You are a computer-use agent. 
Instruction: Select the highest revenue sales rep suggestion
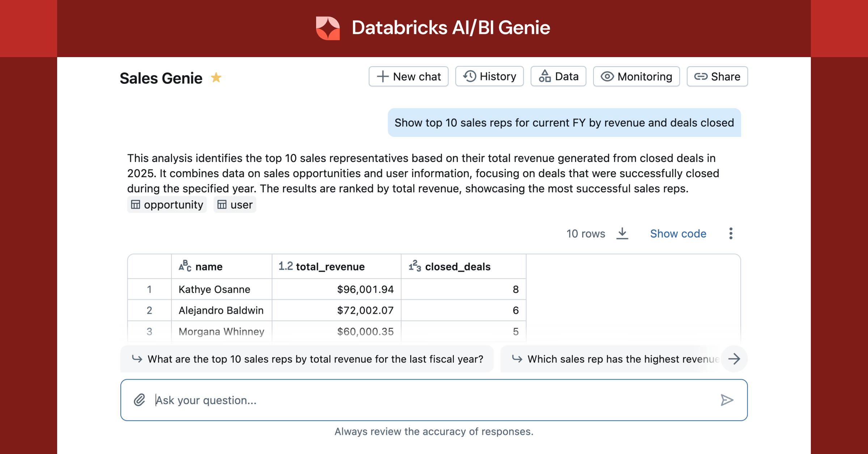pyautogui.click(x=615, y=359)
